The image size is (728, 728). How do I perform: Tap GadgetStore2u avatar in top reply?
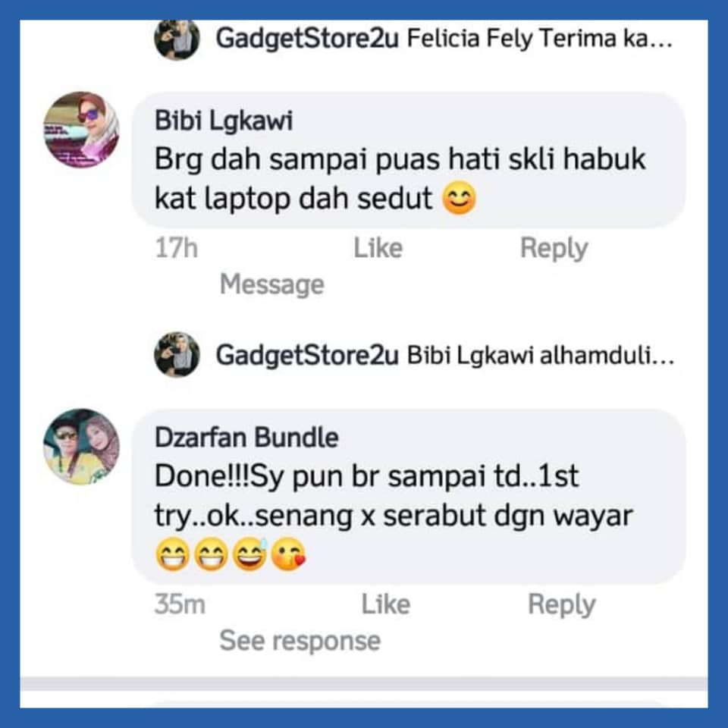pyautogui.click(x=177, y=39)
